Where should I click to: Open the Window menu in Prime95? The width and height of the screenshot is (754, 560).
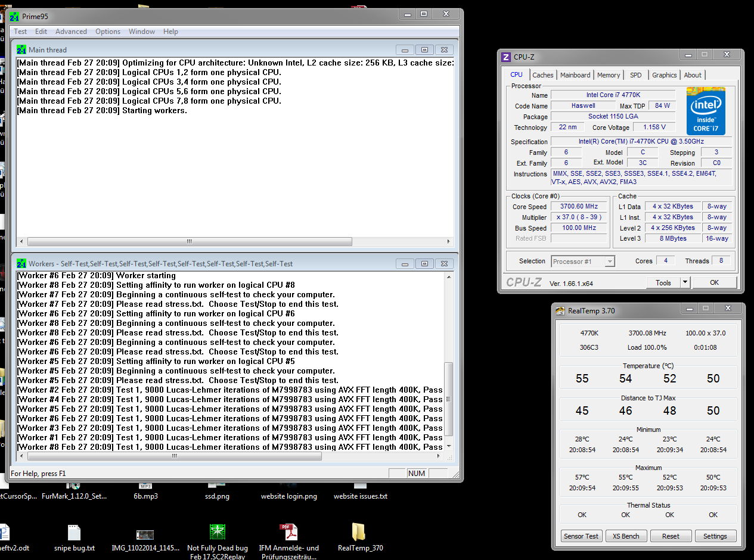142,32
